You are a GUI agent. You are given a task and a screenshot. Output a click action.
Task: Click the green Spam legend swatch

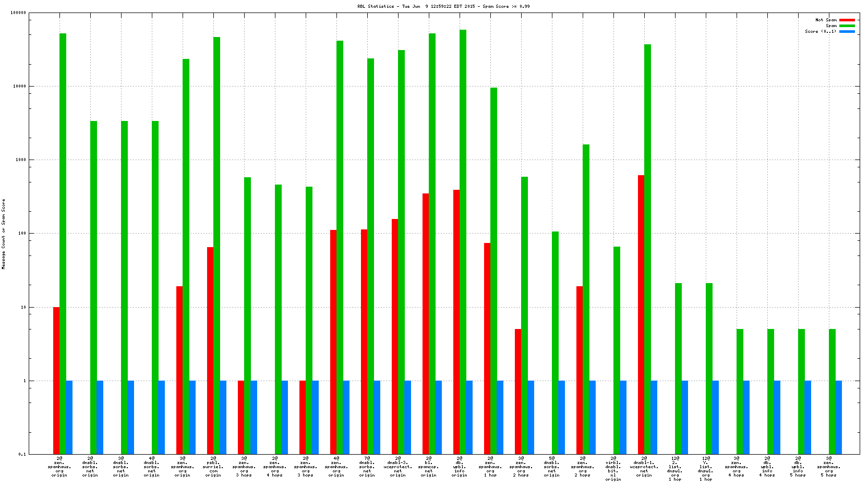847,26
